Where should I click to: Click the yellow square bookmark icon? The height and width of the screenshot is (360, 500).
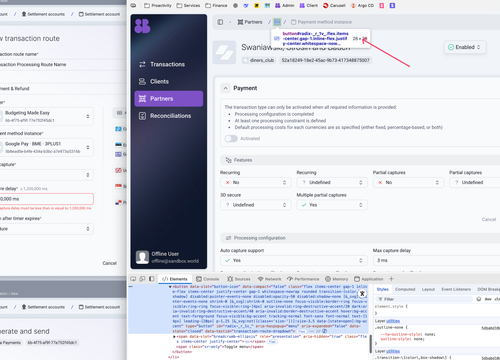point(257,5)
